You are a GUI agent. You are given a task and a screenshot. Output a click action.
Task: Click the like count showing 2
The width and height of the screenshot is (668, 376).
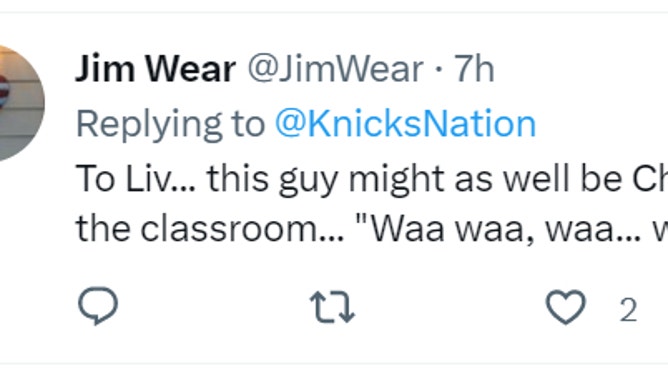[x=628, y=310]
